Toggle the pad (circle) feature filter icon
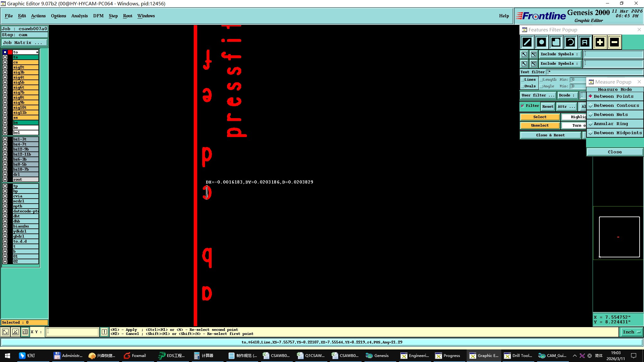This screenshot has height=362, width=644. [x=541, y=42]
